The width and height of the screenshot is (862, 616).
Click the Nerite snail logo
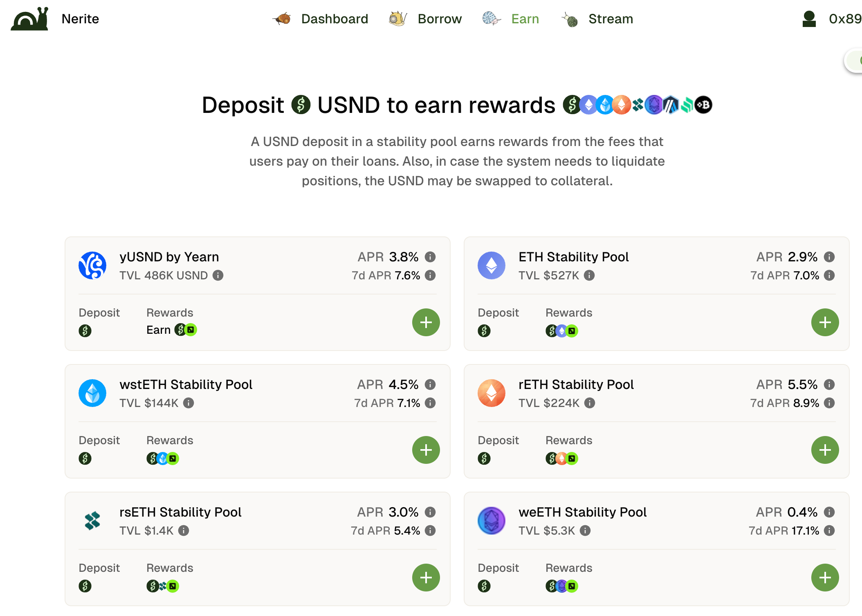(30, 19)
